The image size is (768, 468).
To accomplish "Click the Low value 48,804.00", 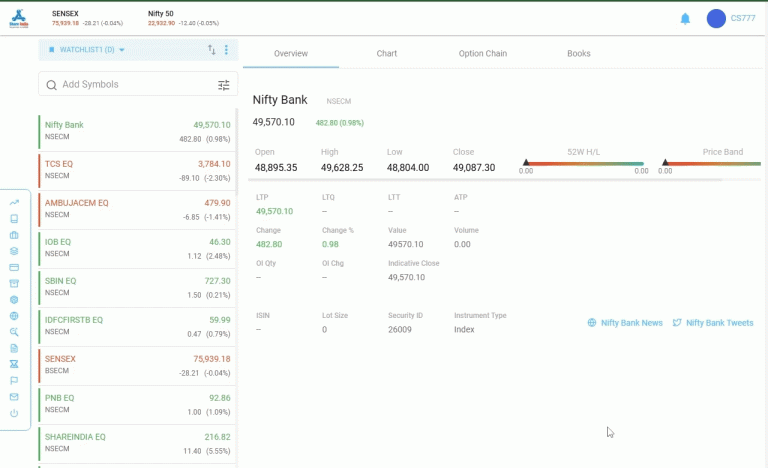I will 408,168.
